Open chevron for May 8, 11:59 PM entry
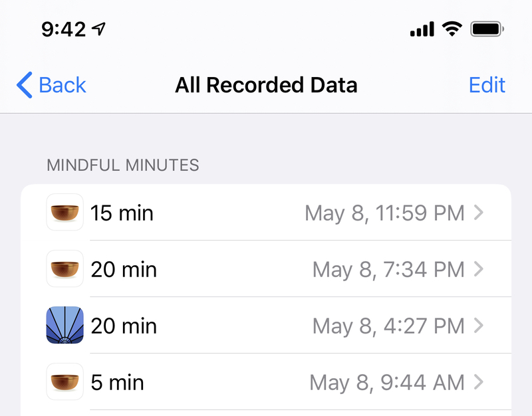The image size is (532, 416). pyautogui.click(x=479, y=213)
